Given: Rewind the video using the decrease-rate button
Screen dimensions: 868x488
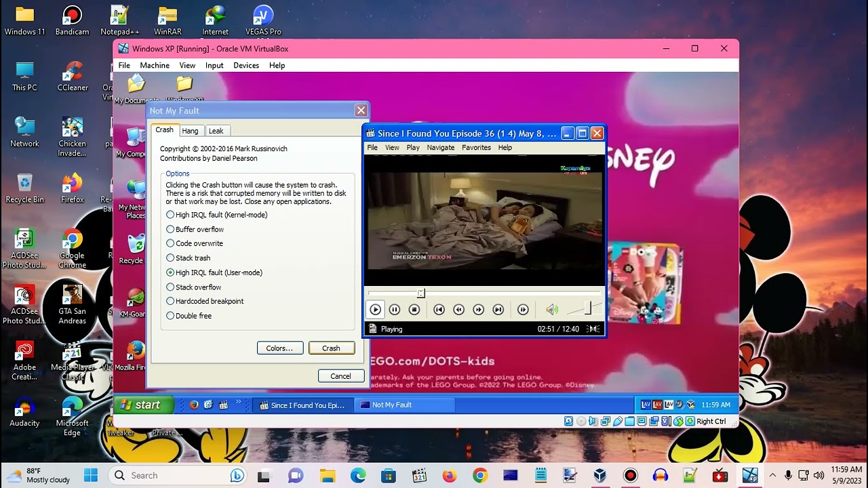Looking at the screenshot, I should (458, 310).
